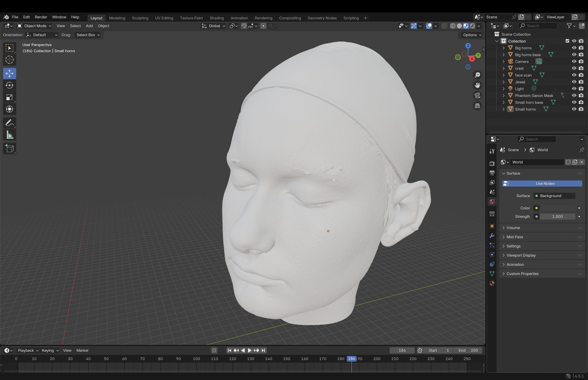Open the Select Box drag dropdown
The width and height of the screenshot is (588, 380).
click(x=87, y=35)
